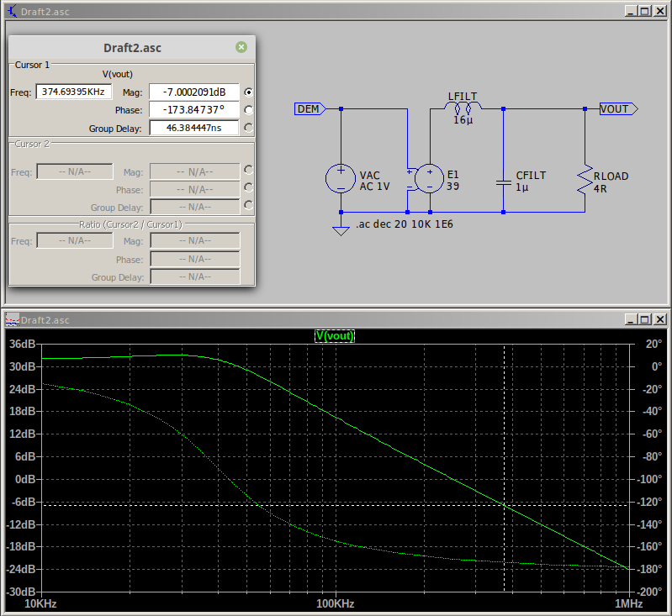The height and width of the screenshot is (616, 672).
Task: Click the 100KHz frequency axis label
Action: click(335, 604)
